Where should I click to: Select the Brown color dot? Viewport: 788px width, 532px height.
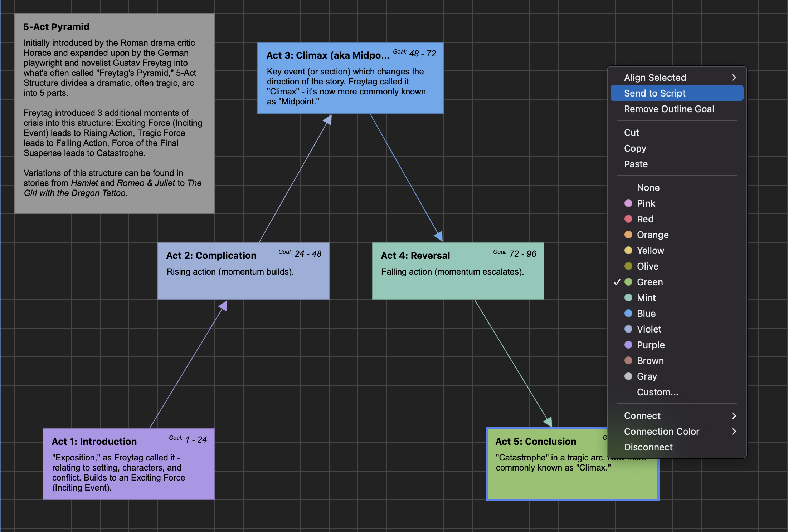tap(628, 361)
